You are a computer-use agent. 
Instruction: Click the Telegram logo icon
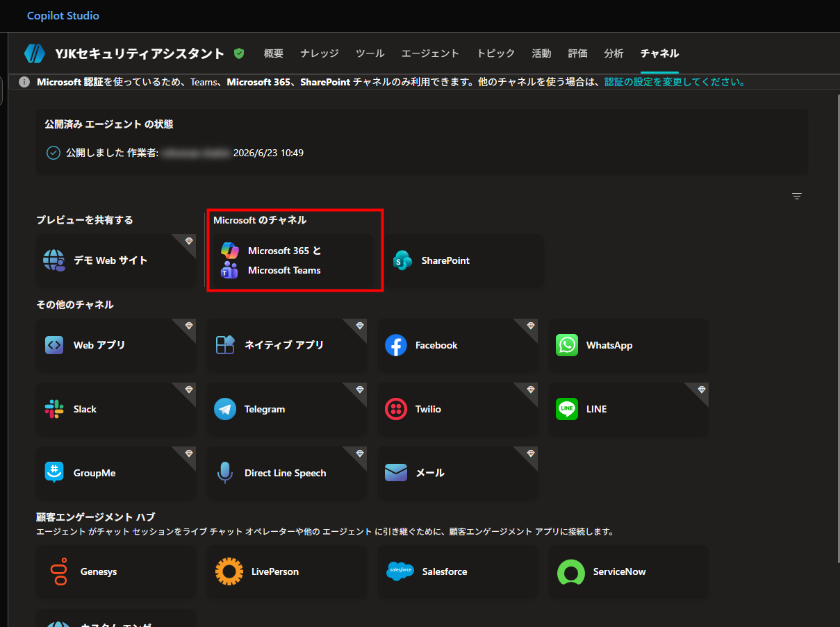pos(225,409)
